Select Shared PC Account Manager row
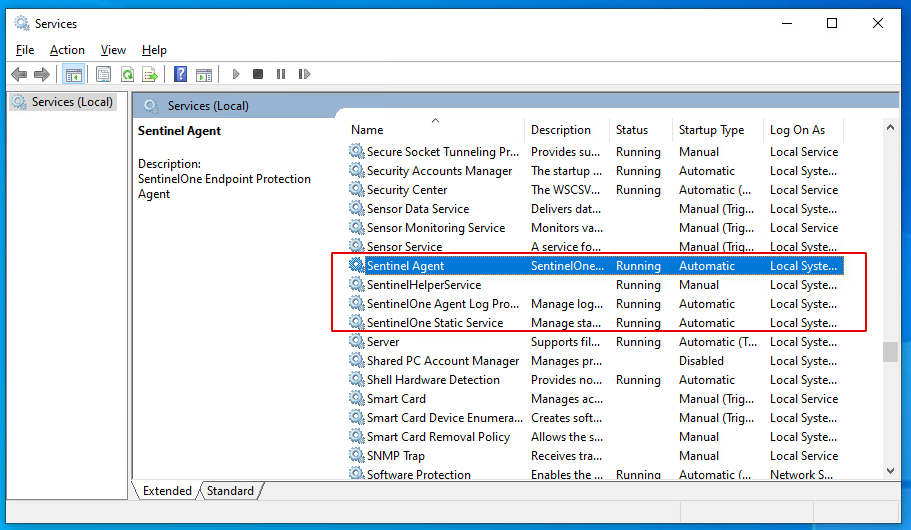Viewport: 911px width, 530px height. 596,361
